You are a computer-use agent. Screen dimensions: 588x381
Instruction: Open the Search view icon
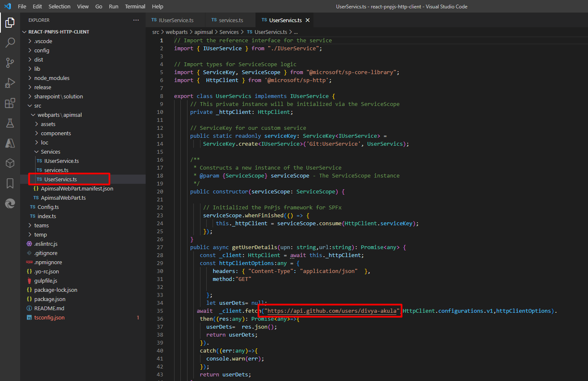click(10, 42)
